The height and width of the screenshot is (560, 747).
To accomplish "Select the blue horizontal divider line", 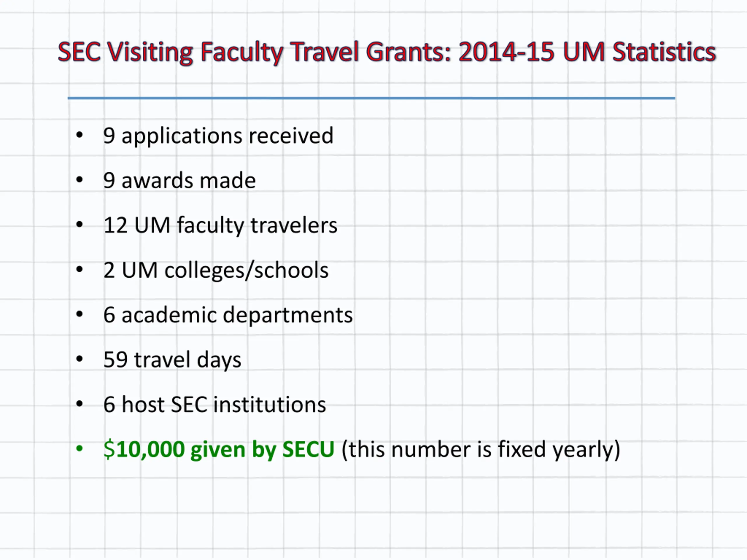I will (x=371, y=98).
